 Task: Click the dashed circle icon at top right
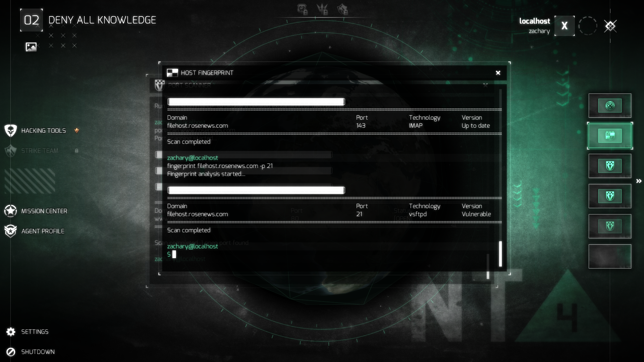(588, 26)
